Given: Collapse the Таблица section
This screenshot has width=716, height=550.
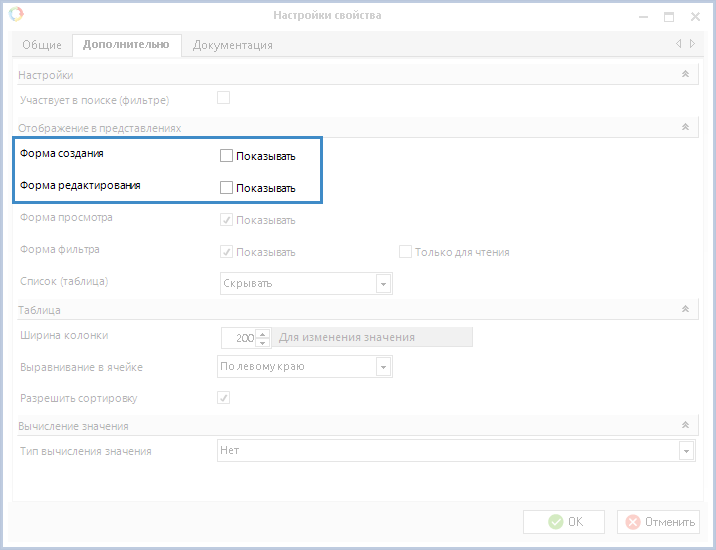Looking at the screenshot, I should pyautogui.click(x=685, y=310).
